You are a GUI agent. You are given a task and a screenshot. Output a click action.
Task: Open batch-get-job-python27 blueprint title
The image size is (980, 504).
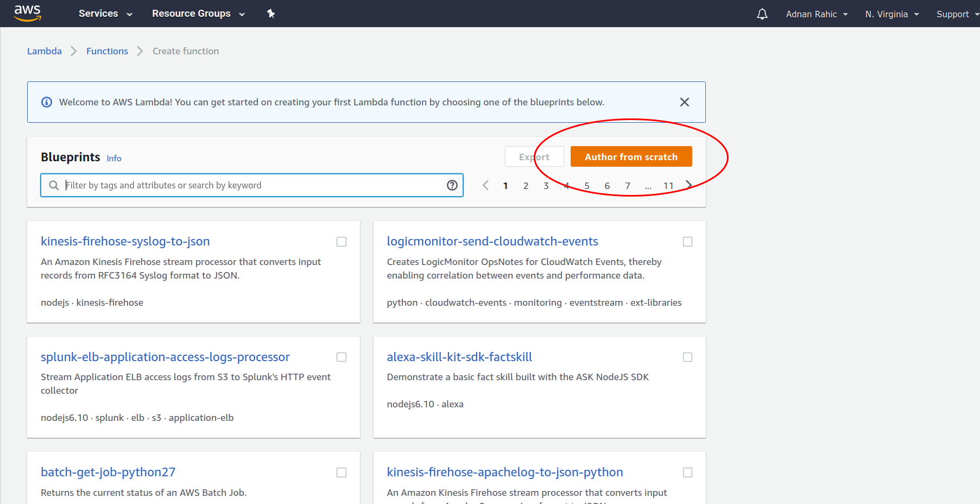click(108, 472)
